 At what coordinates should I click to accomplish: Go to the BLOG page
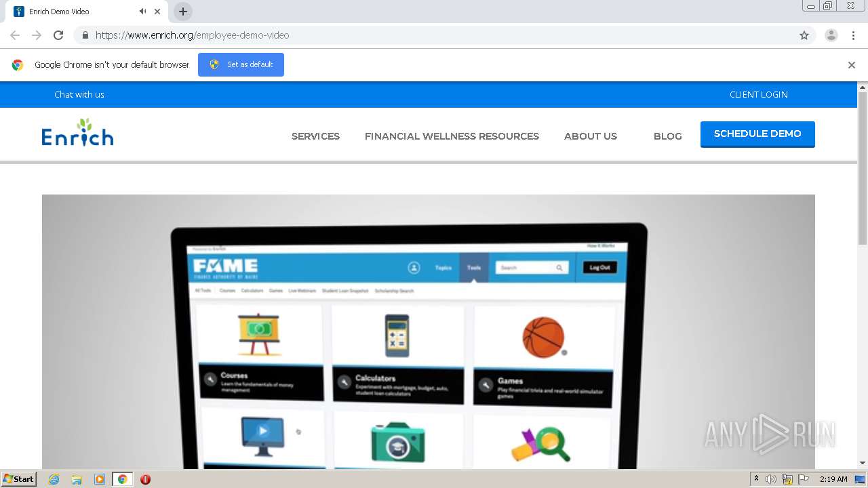[668, 136]
